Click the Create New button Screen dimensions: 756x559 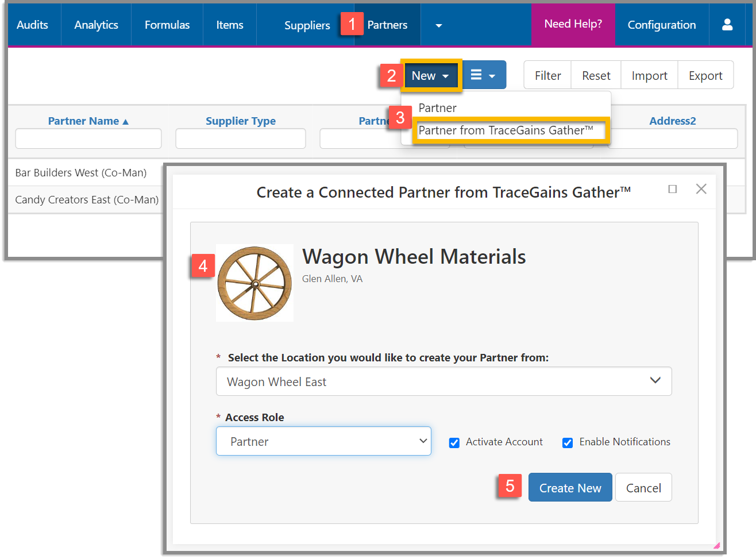point(570,488)
